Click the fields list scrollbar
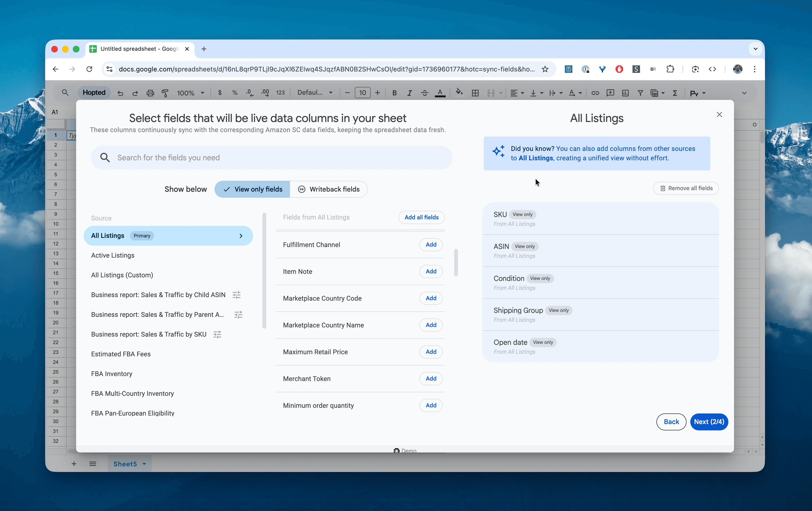 click(x=456, y=263)
